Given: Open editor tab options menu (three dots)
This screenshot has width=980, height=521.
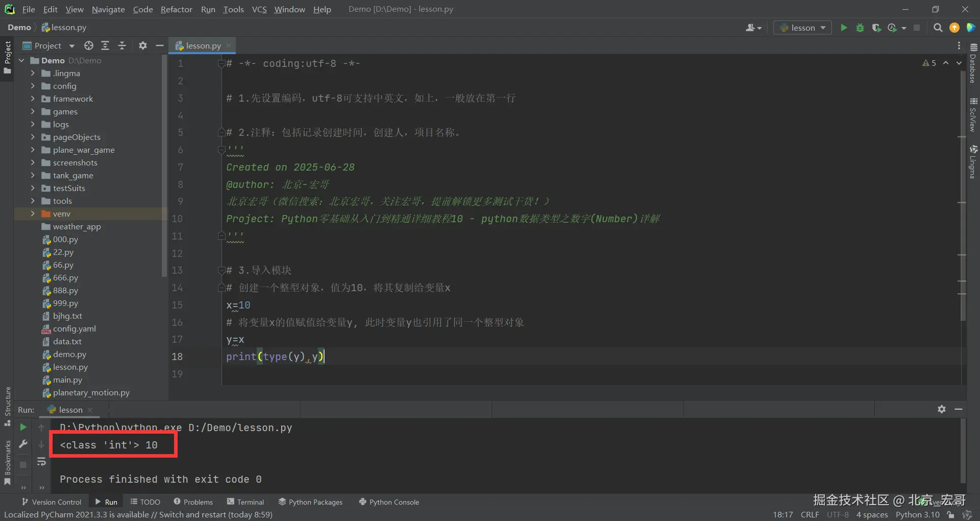Looking at the screenshot, I should pos(959,45).
